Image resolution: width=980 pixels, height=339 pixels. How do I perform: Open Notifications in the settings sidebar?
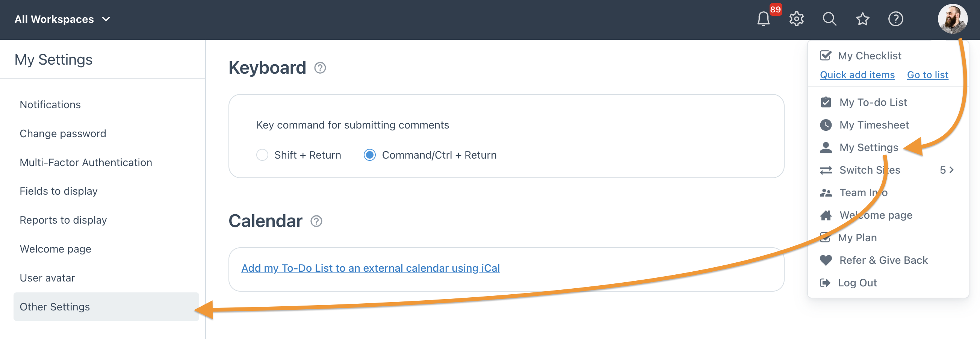point(50,104)
